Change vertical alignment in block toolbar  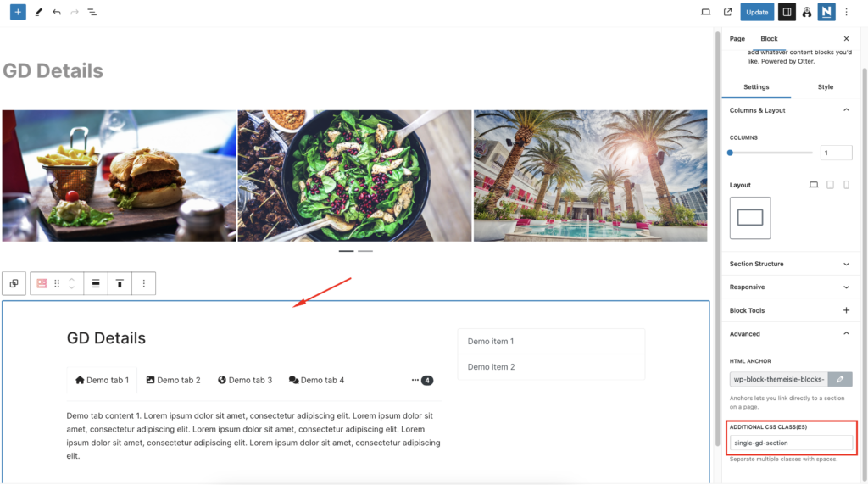click(x=120, y=283)
